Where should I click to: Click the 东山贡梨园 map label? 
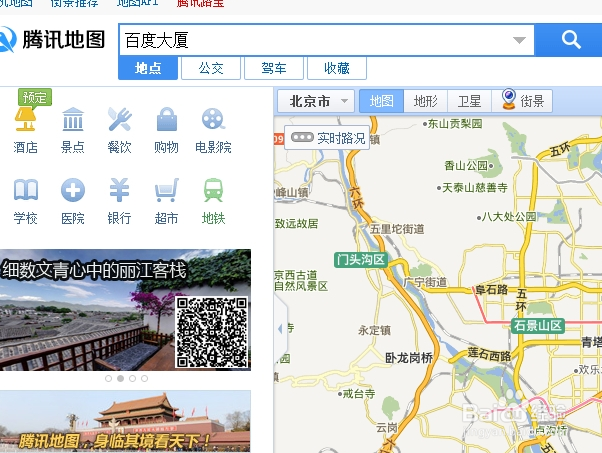pyautogui.click(x=455, y=124)
